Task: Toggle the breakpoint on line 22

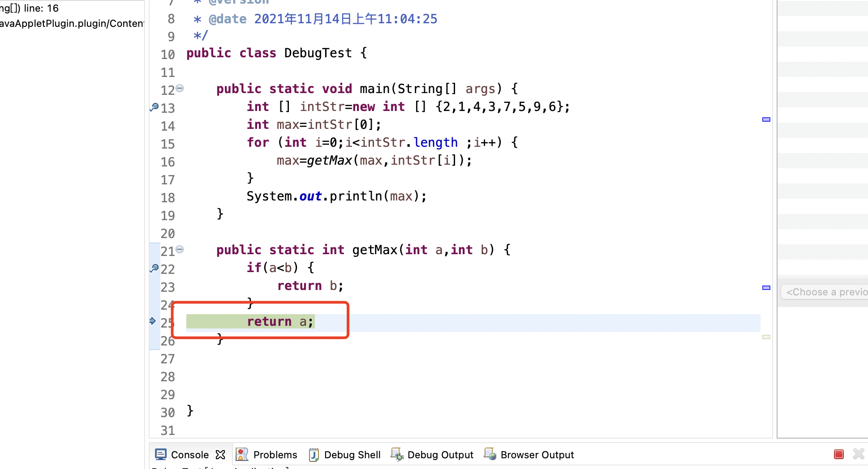Action: pyautogui.click(x=154, y=268)
